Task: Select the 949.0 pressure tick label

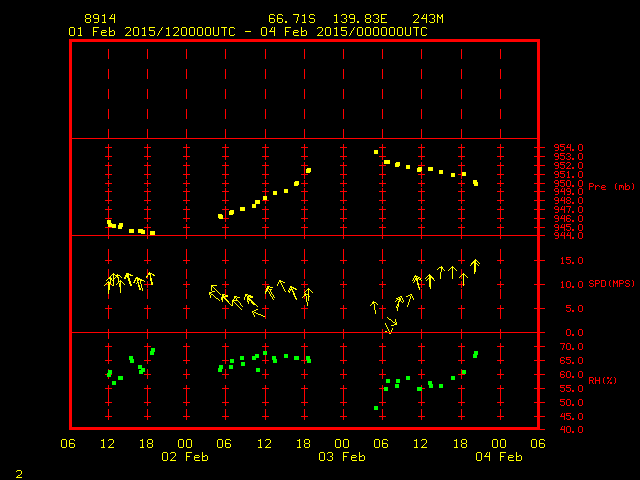Action: (x=568, y=191)
